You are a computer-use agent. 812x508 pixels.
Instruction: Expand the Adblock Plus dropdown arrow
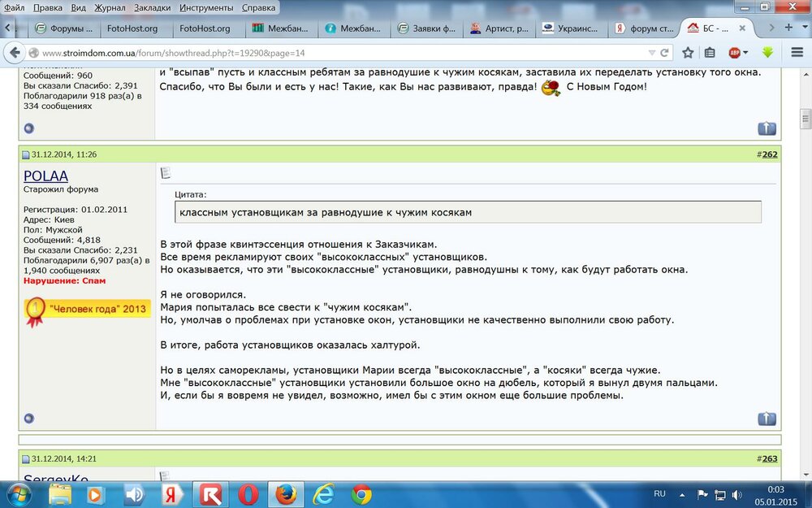pyautogui.click(x=745, y=52)
